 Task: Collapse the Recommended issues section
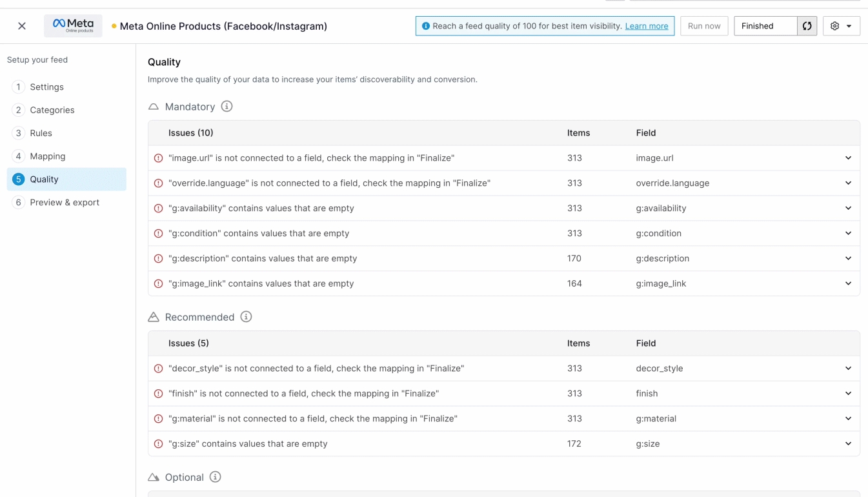[x=153, y=316]
